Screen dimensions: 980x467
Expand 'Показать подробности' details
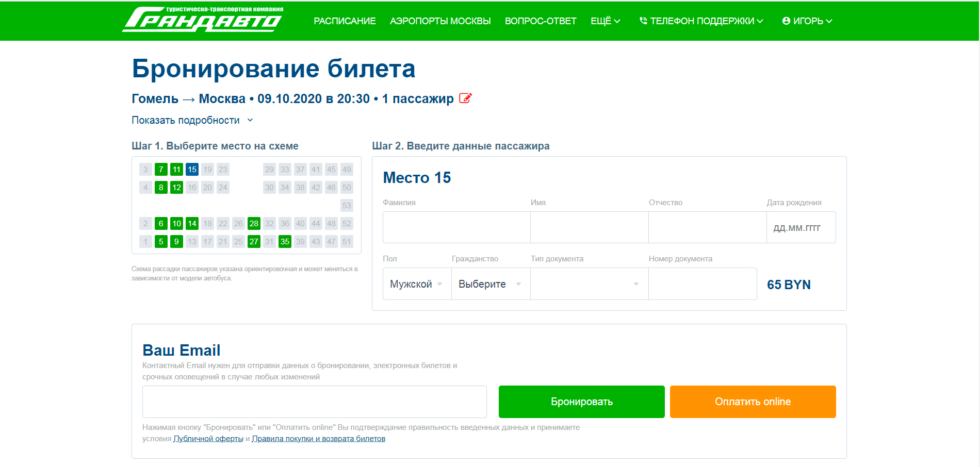pos(192,120)
